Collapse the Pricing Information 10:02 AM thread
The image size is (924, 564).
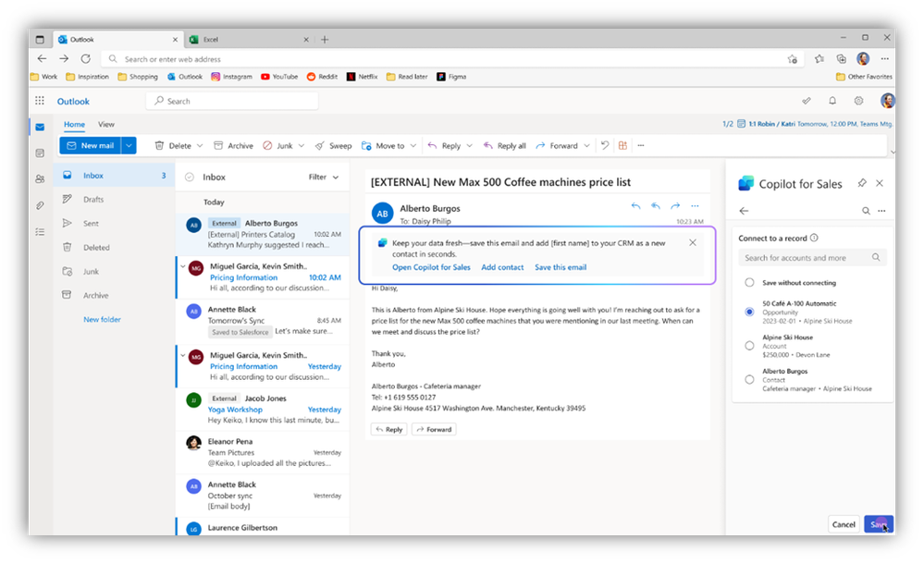click(183, 266)
